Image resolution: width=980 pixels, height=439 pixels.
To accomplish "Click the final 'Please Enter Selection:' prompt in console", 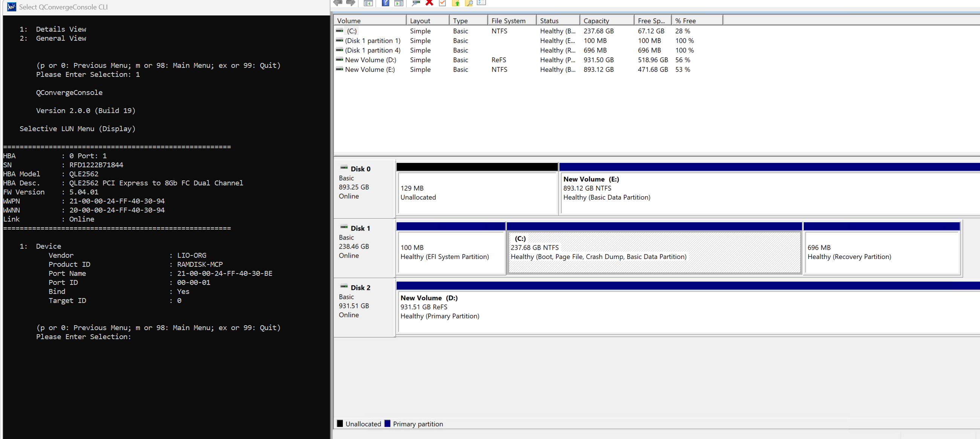I will (x=83, y=337).
